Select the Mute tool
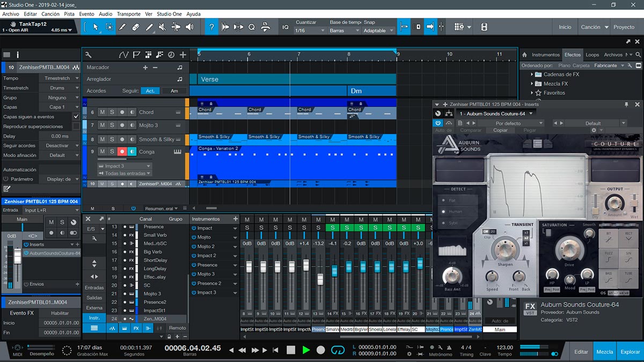Screen dimensions: 644x362 (162, 27)
